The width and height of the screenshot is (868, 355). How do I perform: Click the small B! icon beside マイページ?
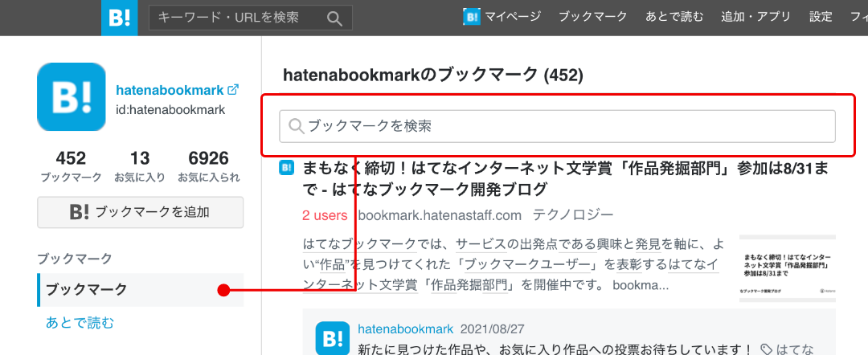tap(472, 17)
